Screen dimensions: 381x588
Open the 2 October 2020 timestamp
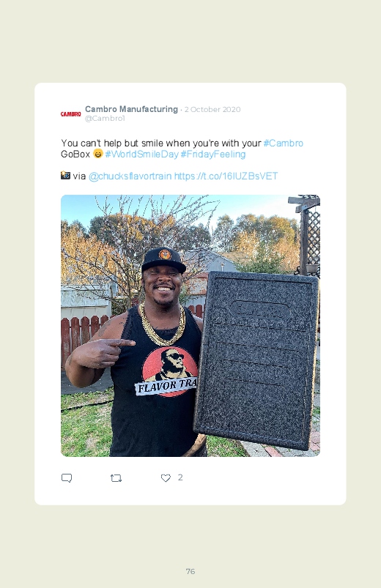coord(212,110)
